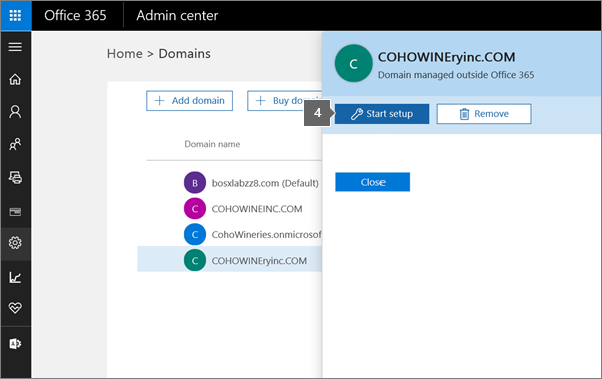
Task: Open Users section from sidebar person icon
Action: point(15,111)
